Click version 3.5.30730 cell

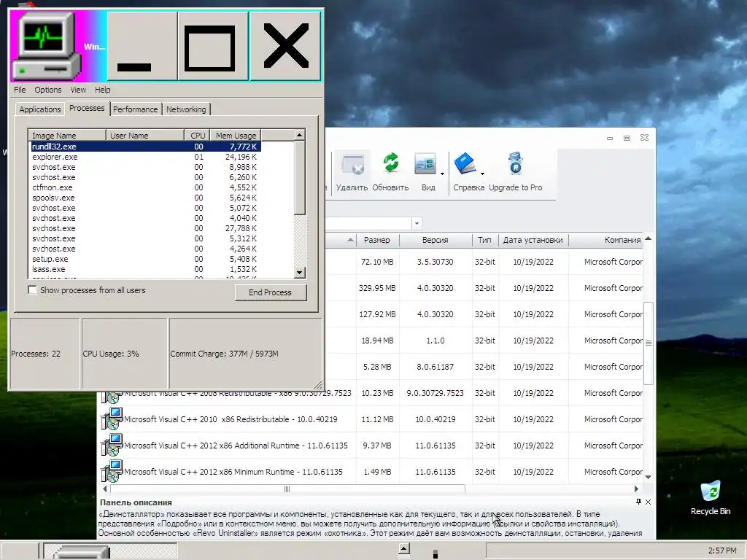(x=435, y=262)
